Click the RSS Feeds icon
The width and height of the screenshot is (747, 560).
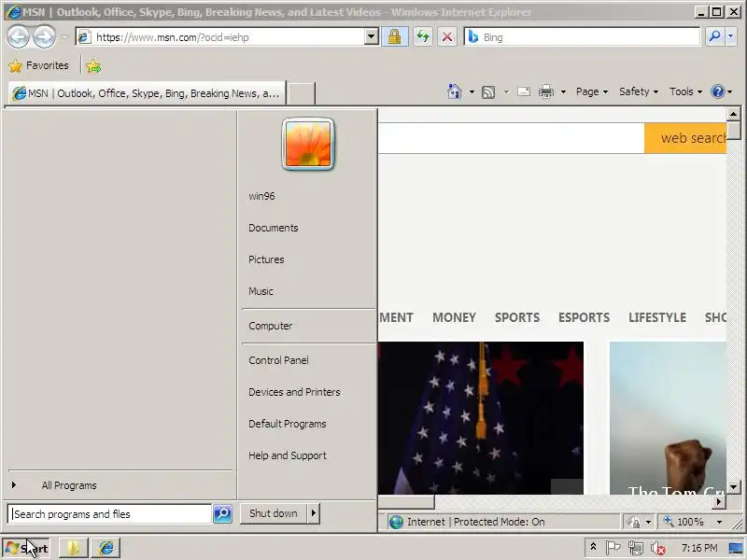[x=488, y=91]
